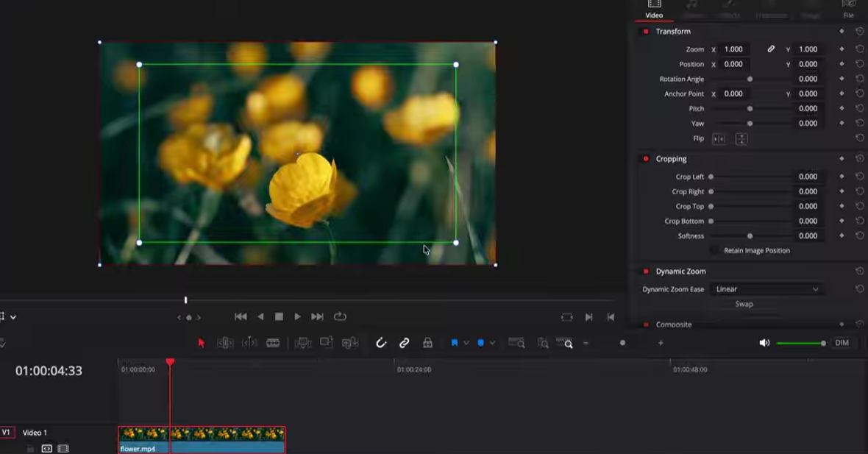Toggle timeline Snapping magnet icon
This screenshot has width=868, height=454.
(381, 343)
